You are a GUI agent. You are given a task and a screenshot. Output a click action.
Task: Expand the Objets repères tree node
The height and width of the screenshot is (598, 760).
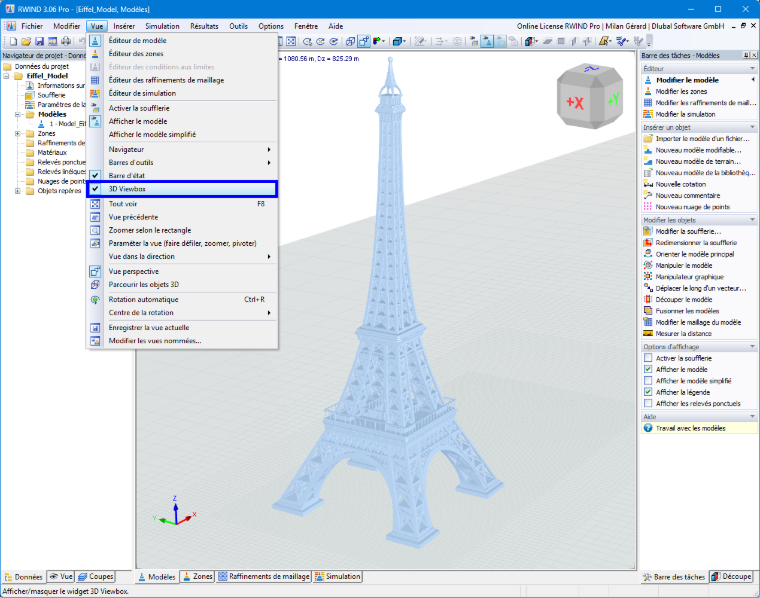(x=17, y=191)
